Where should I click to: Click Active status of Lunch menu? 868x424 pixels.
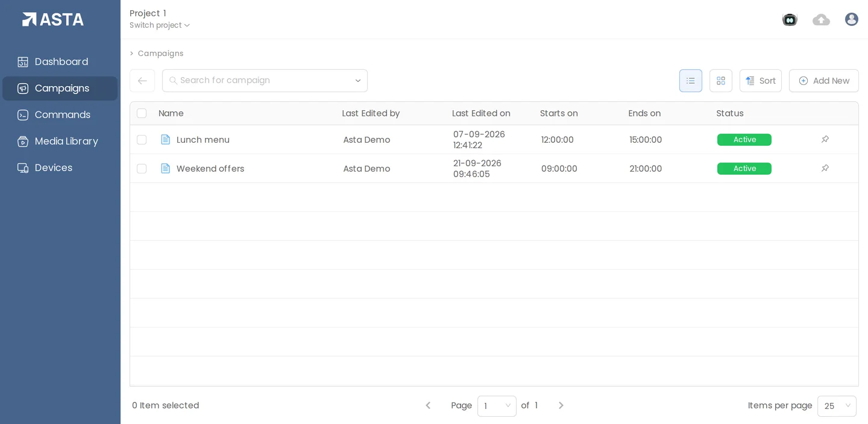(x=744, y=140)
